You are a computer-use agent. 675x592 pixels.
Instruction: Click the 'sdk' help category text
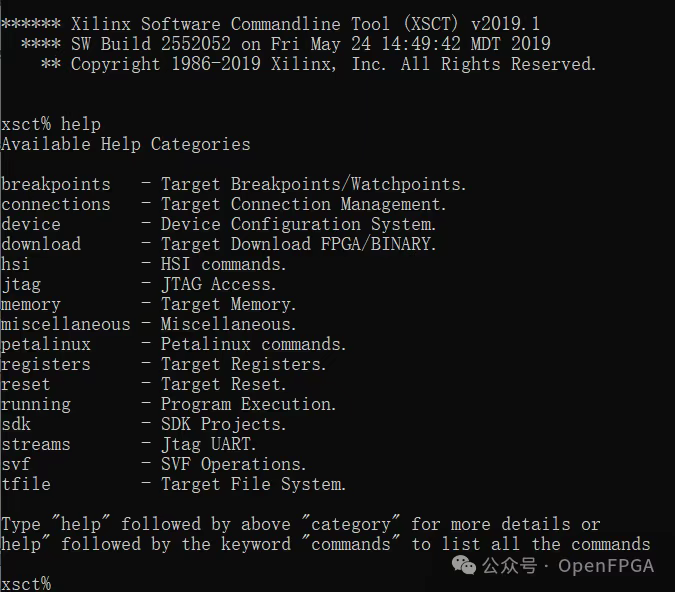pos(16,424)
